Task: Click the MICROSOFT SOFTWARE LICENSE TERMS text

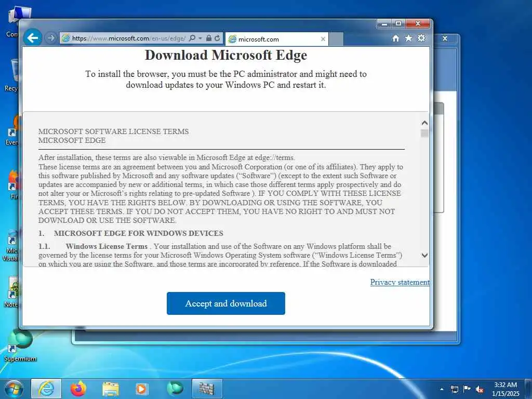Action: tap(113, 131)
